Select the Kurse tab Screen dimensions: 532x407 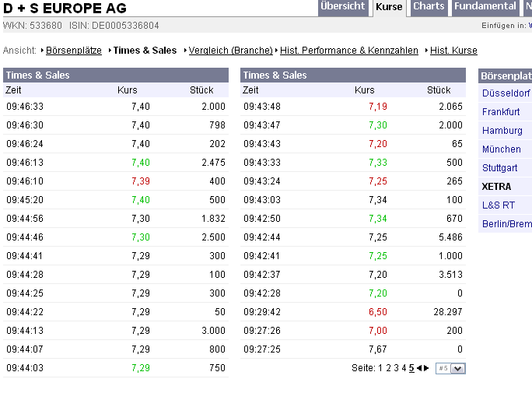coord(388,7)
